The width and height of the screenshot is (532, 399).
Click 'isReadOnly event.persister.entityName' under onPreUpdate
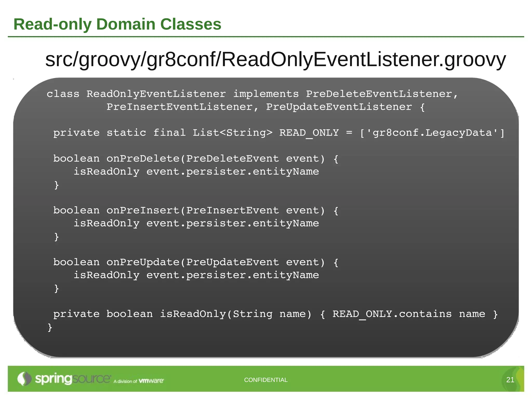196,275
